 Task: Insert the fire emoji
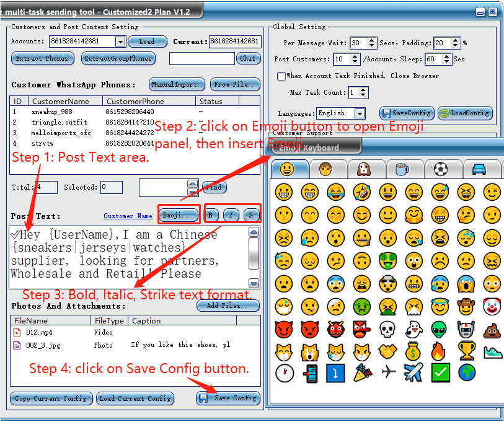tap(440, 352)
